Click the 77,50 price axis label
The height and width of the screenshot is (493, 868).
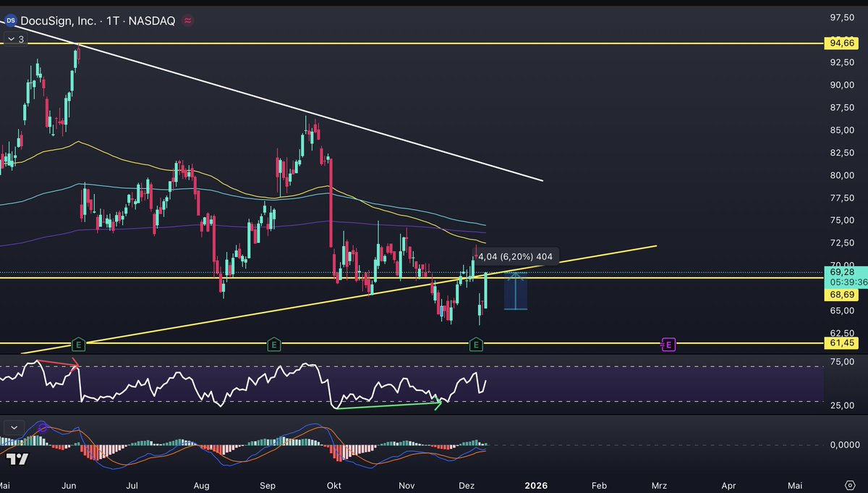[x=843, y=198]
